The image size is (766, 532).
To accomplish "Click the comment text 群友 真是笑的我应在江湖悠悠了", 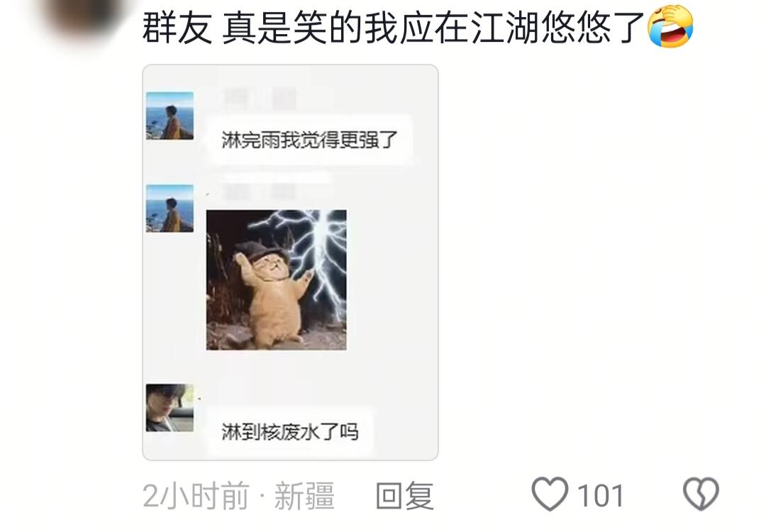I will pos(393,28).
